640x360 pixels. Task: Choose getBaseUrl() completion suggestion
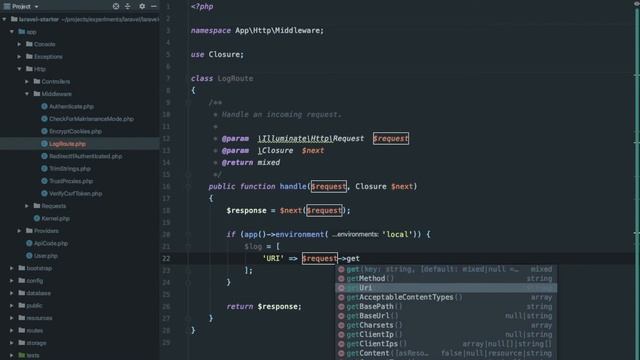(x=446, y=316)
